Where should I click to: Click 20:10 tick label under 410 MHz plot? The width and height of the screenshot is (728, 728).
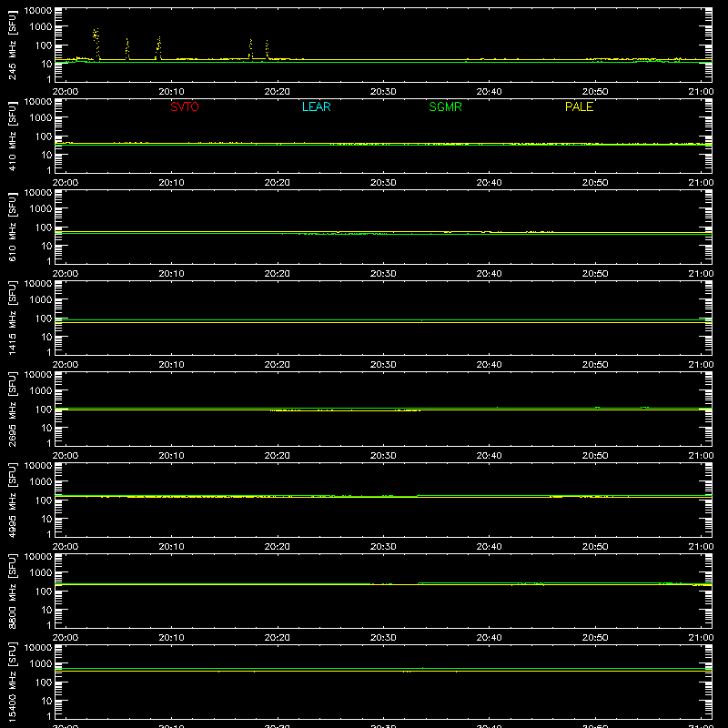(x=171, y=183)
